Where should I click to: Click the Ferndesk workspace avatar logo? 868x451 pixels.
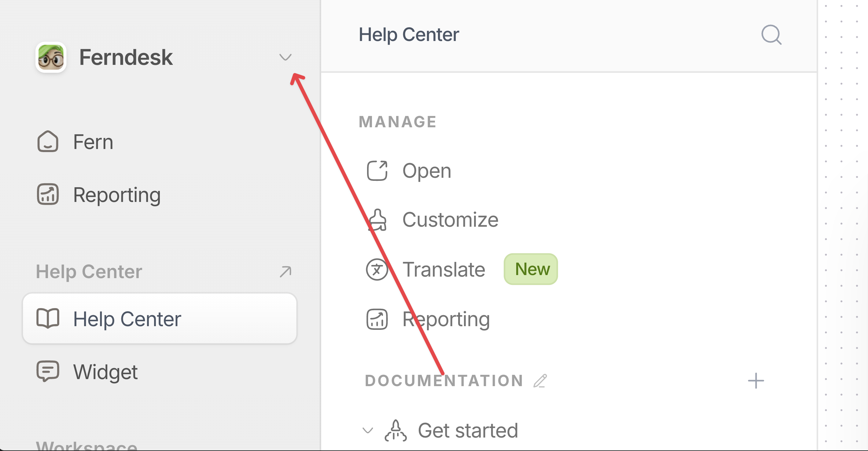[51, 57]
